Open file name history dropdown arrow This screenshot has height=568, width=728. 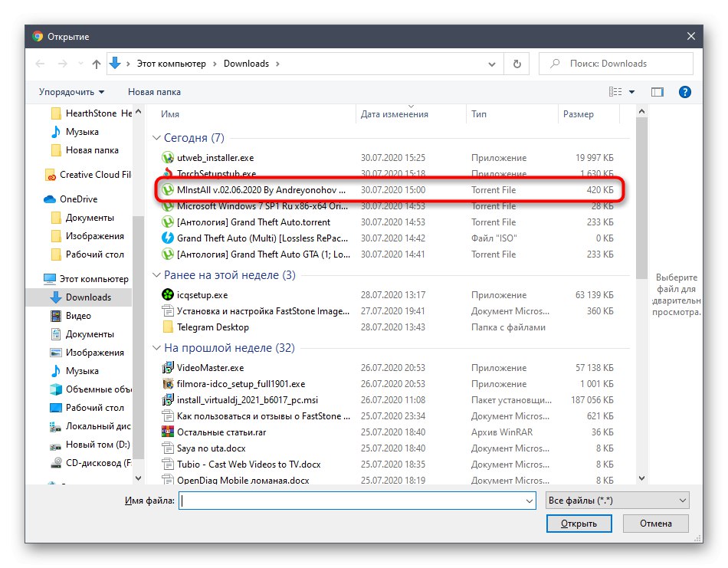pos(529,501)
